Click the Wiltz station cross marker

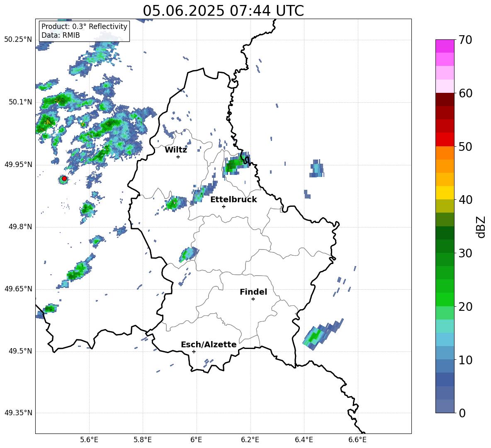pyautogui.click(x=178, y=157)
